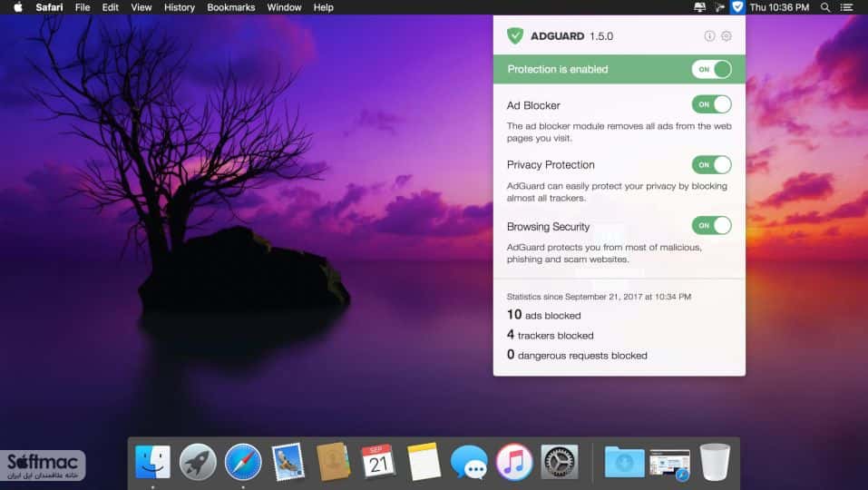The image size is (868, 490).
Task: Click the display mirroring icon in the menu bar
Action: 699,7
